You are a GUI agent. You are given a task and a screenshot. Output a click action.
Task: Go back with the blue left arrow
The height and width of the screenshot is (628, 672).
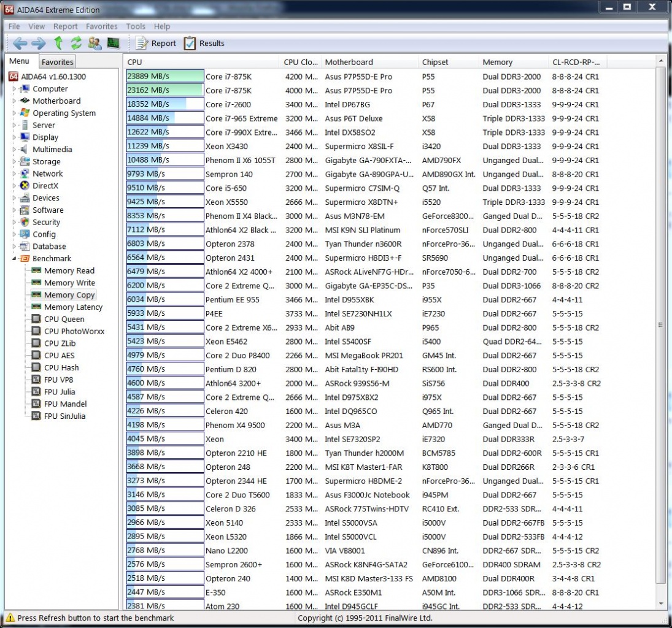point(20,43)
